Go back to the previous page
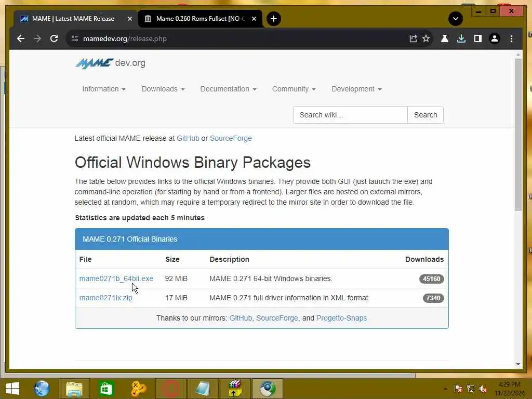This screenshot has width=532, height=399. coord(21,38)
